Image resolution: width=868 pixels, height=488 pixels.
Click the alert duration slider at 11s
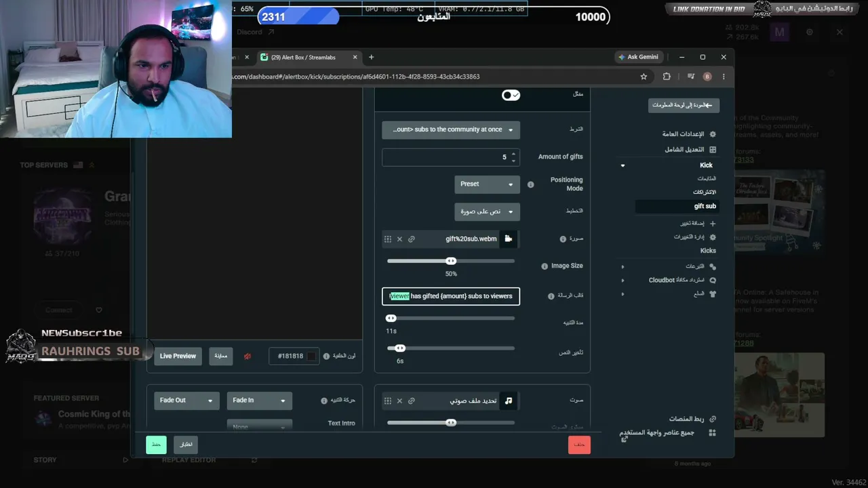coord(391,319)
